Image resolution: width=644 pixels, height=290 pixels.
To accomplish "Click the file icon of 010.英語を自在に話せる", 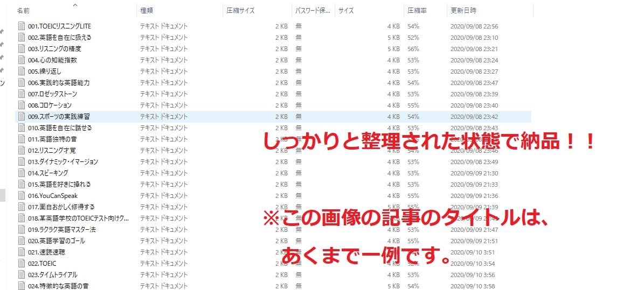I will [22, 128].
